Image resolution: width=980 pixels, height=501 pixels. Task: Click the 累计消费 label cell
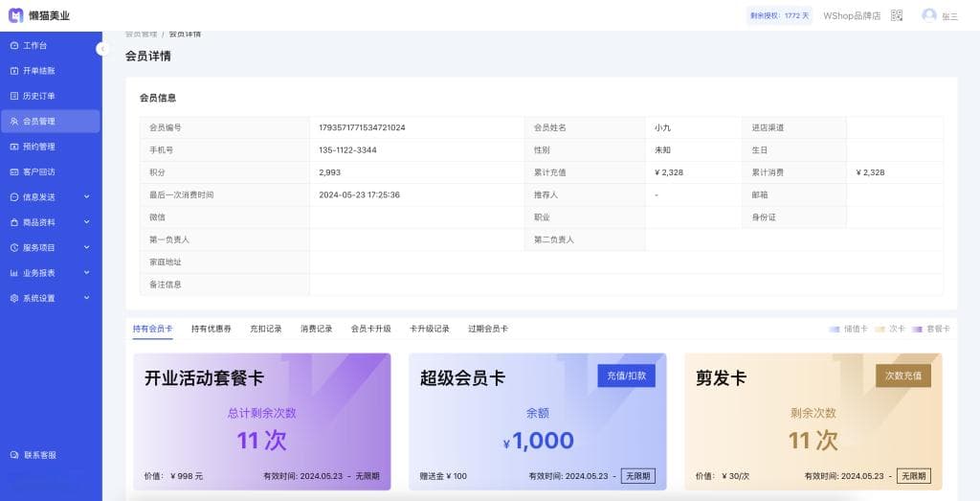pyautogui.click(x=794, y=172)
